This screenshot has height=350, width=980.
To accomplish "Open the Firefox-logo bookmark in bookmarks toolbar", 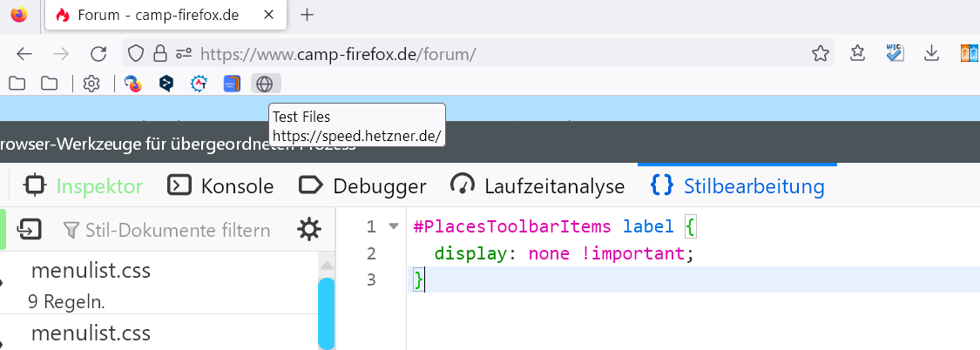I will tap(132, 83).
